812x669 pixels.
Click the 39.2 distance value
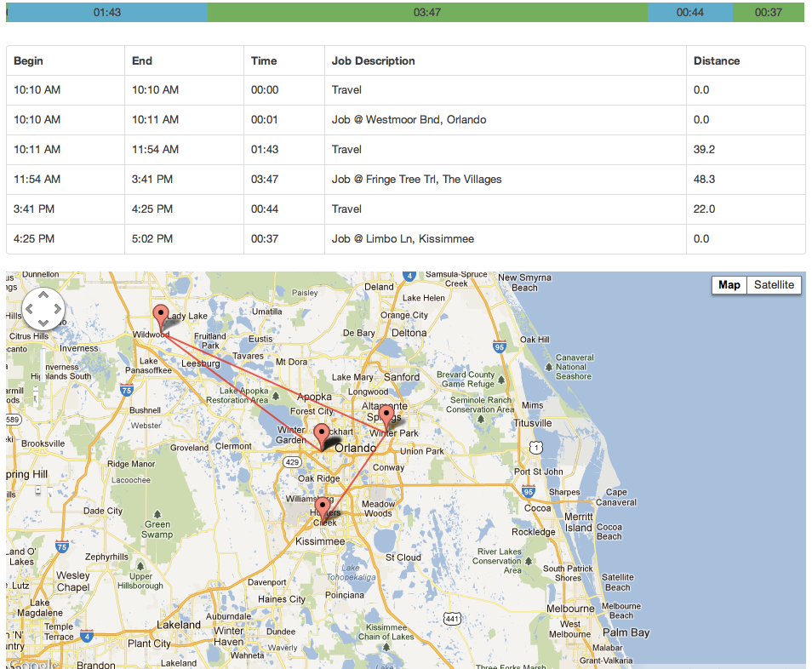coord(704,149)
